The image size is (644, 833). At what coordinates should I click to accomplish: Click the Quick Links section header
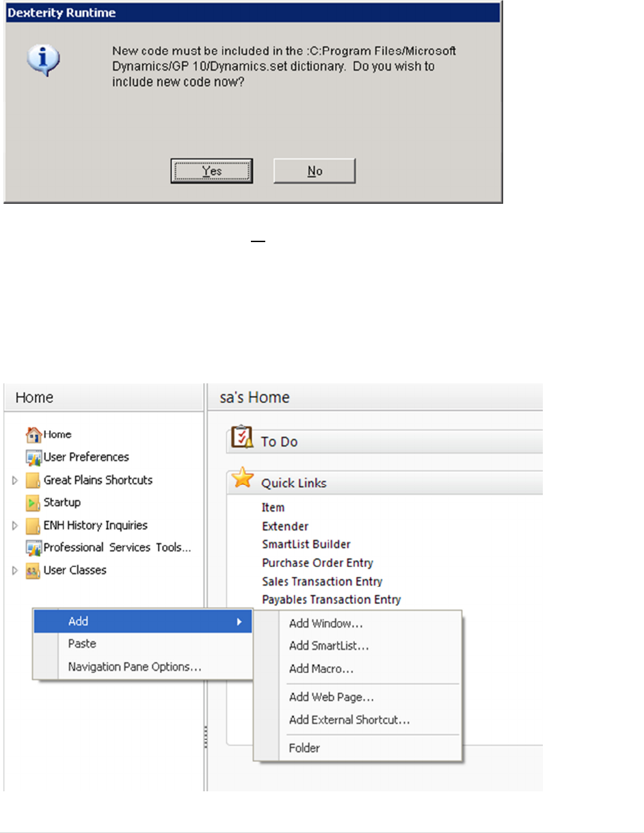pos(384,482)
